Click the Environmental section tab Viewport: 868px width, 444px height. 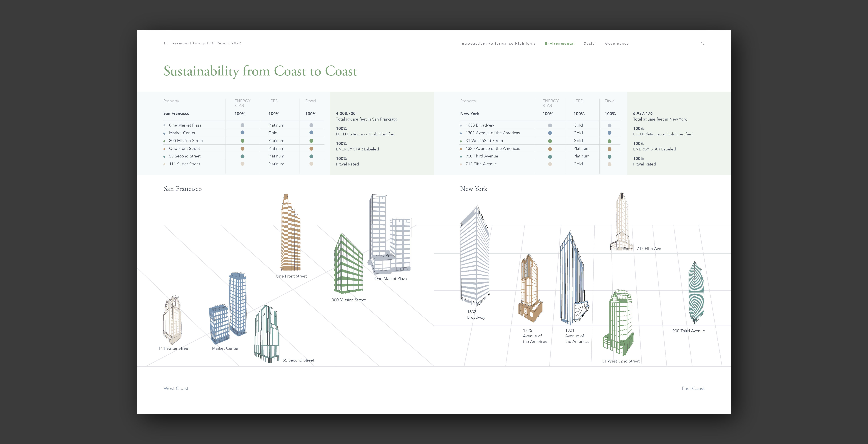pyautogui.click(x=560, y=43)
